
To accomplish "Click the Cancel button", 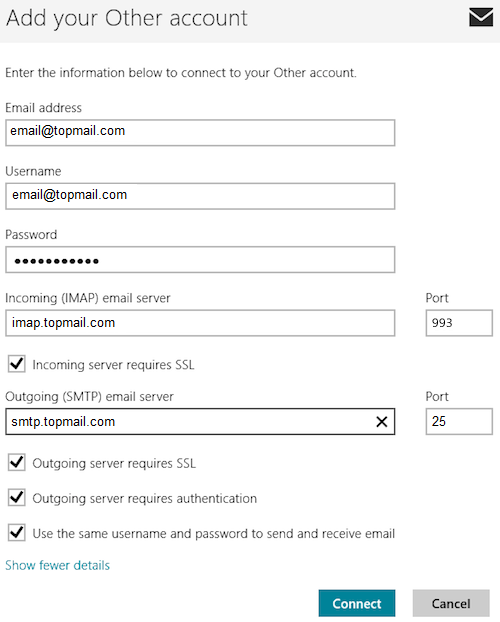I will pos(451,603).
